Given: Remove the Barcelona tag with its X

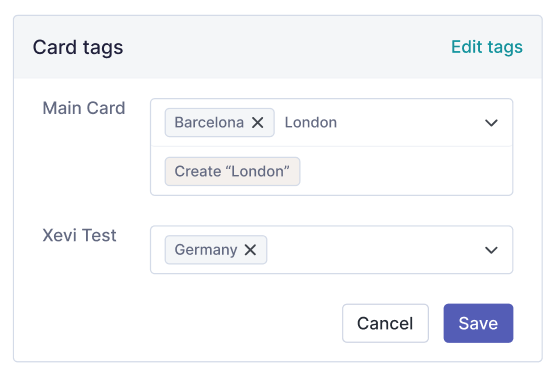Looking at the screenshot, I should [x=258, y=123].
